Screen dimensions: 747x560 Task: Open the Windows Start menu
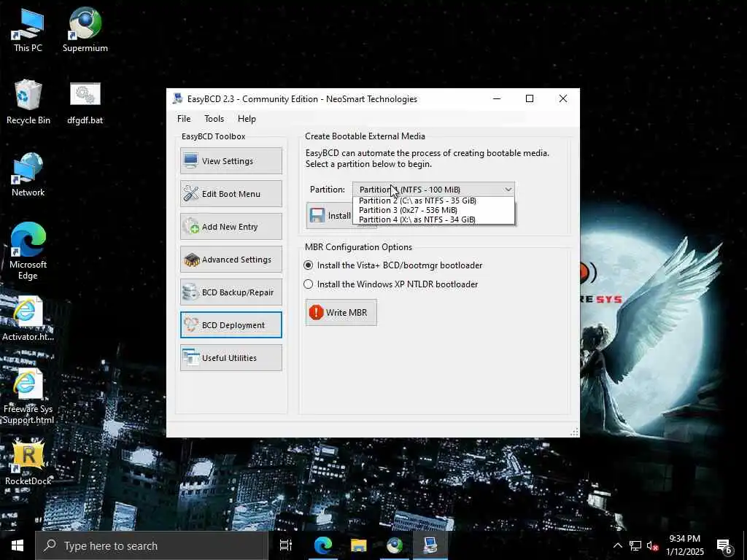click(x=18, y=545)
